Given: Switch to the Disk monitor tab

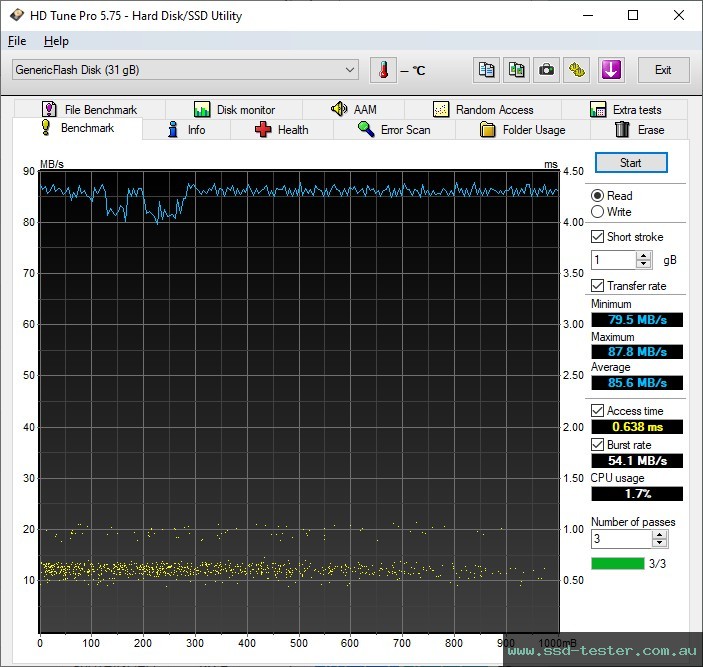Looking at the screenshot, I should pyautogui.click(x=234, y=110).
